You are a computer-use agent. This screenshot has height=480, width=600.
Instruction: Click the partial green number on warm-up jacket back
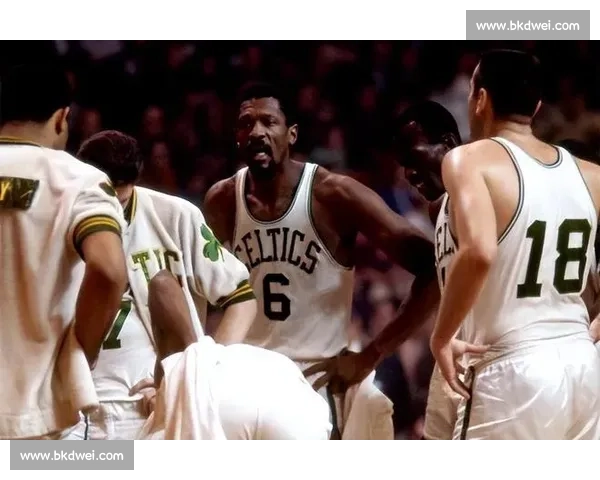pos(117,325)
